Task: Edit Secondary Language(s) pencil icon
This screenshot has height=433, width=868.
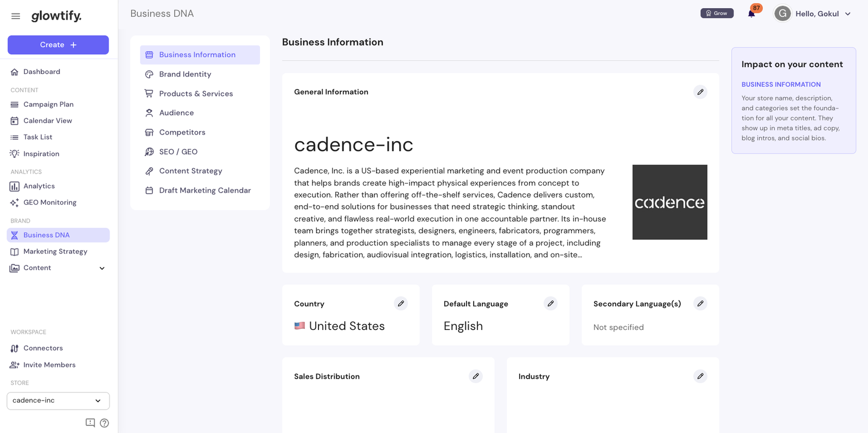Action: point(700,304)
